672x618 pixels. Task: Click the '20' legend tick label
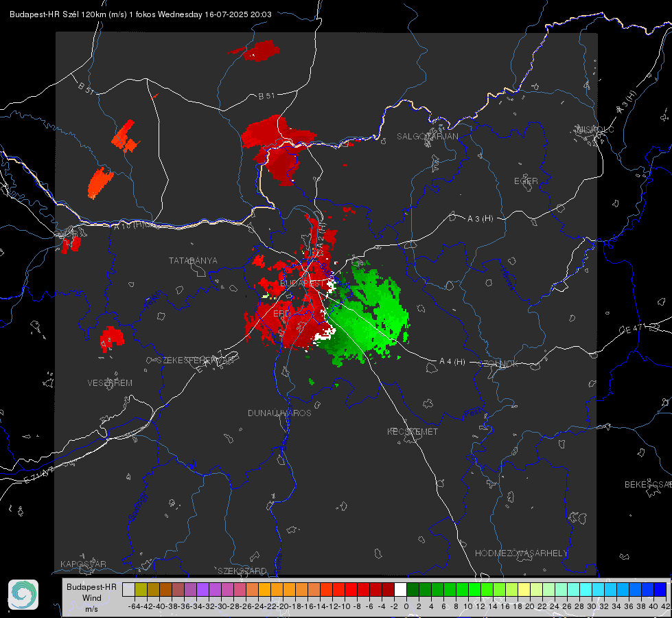click(530, 606)
